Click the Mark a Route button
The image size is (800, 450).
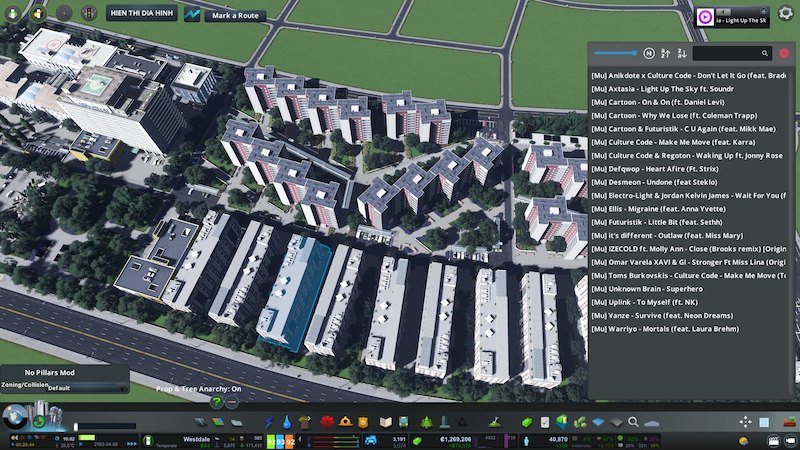(x=234, y=15)
